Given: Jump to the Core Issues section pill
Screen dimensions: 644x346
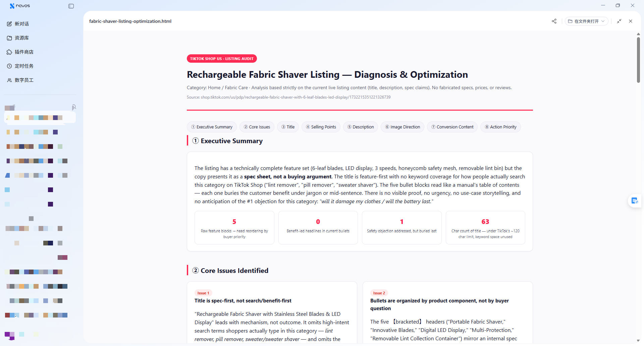Looking at the screenshot, I should (x=257, y=127).
